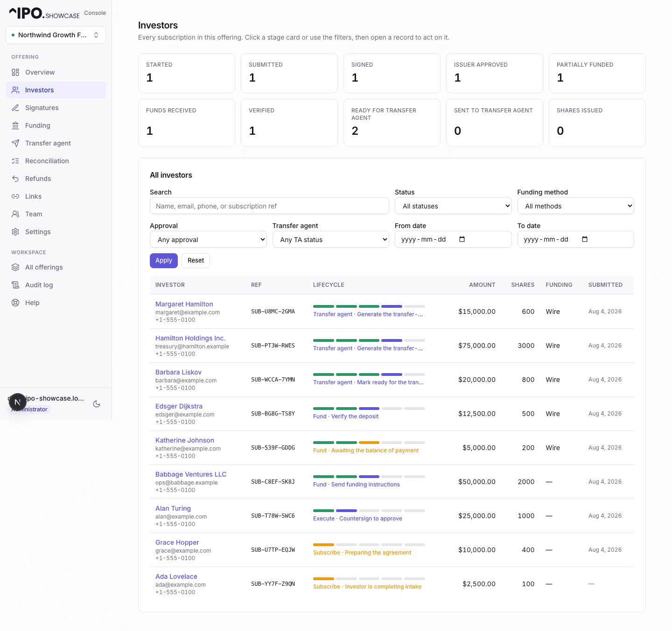Click the Help lifebuoy icon
This screenshot has height=631, width=672.
pos(15,303)
